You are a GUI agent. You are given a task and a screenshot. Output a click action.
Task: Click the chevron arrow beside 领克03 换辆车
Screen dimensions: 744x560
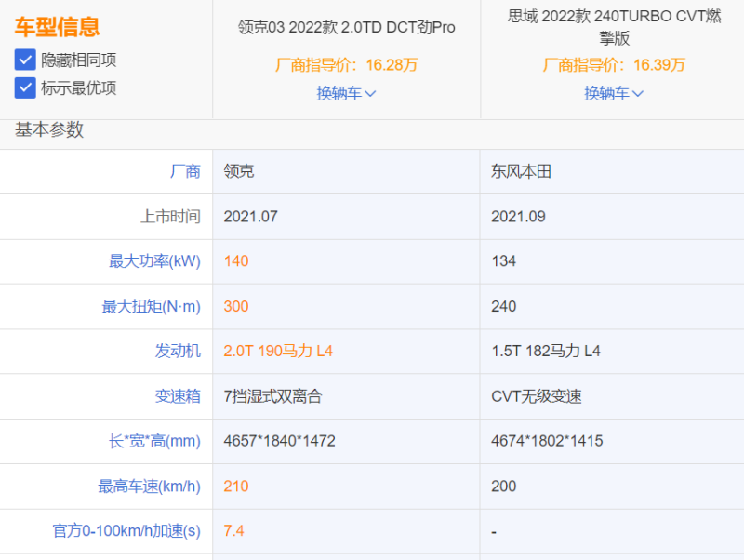tap(370, 93)
